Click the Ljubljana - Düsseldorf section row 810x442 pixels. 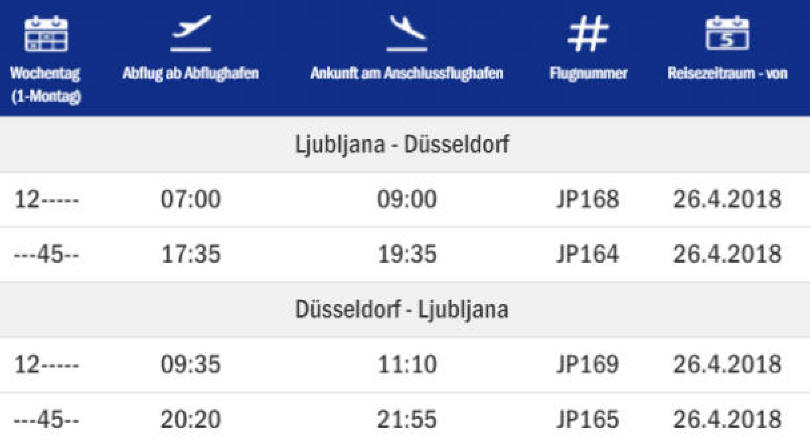[x=405, y=144]
